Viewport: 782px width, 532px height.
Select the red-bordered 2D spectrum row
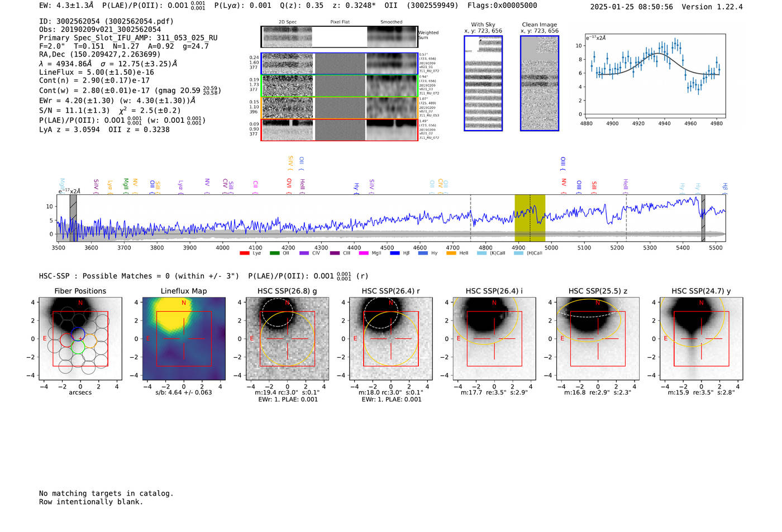click(x=339, y=130)
